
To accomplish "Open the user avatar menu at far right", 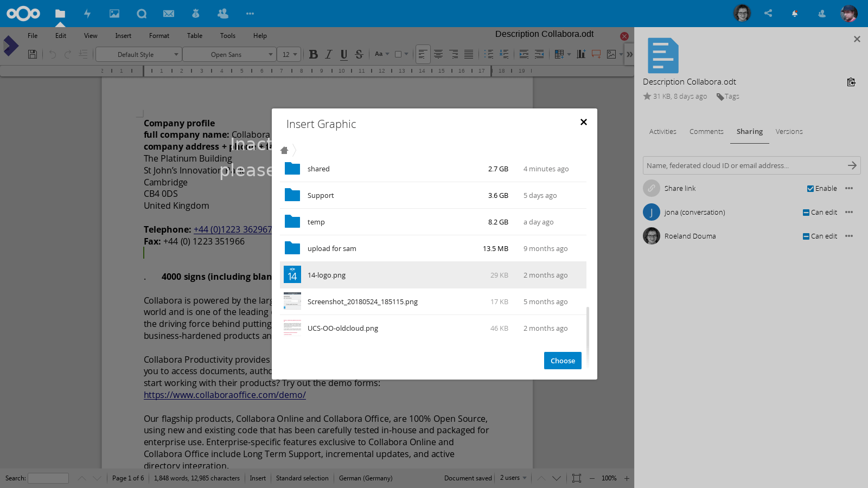I will [849, 13].
